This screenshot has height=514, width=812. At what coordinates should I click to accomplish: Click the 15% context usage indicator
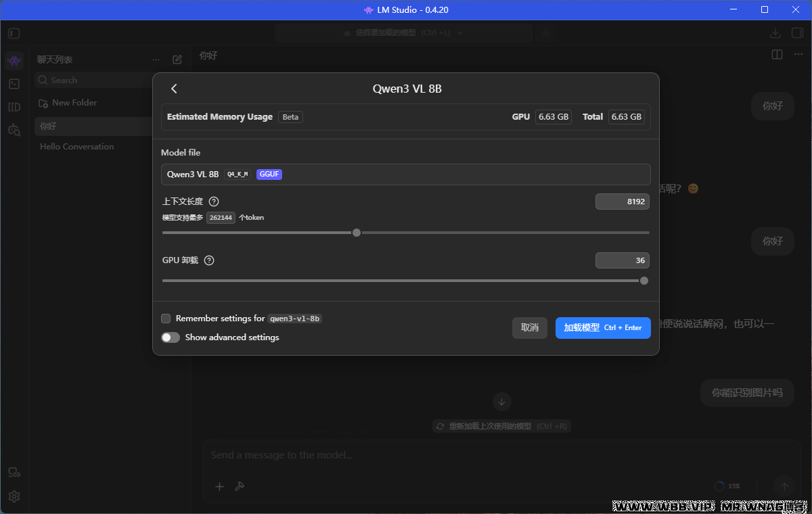[727, 486]
